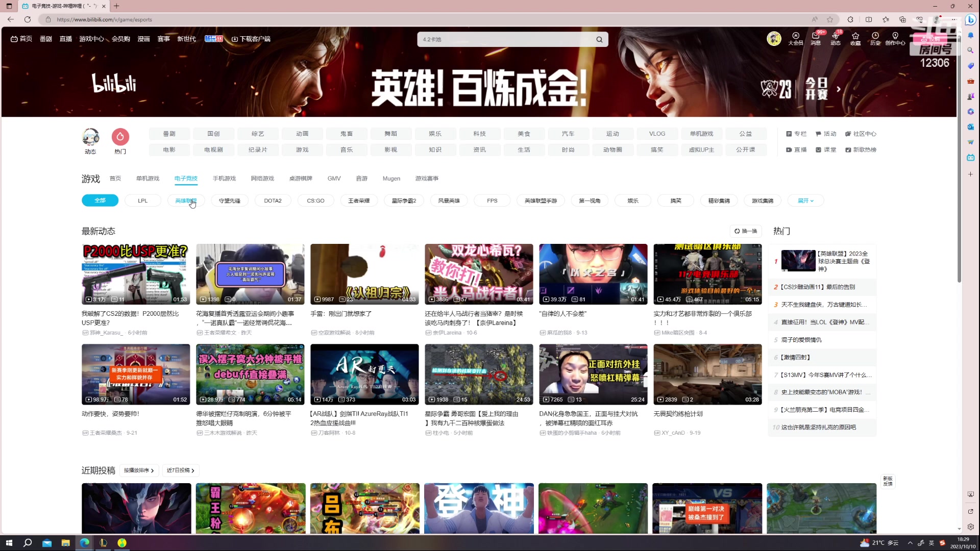Select the 全部 tag filter
Viewport: 980px width, 551px height.
(100, 201)
